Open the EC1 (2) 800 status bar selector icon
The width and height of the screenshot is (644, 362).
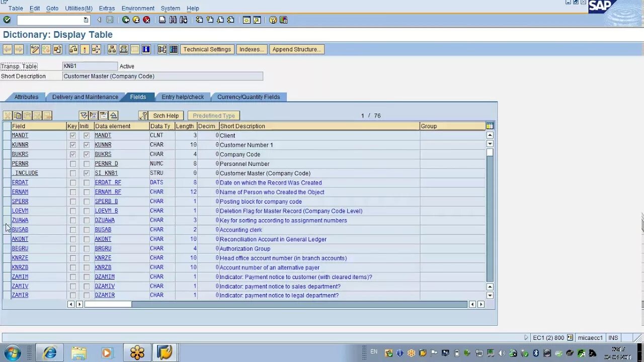(570, 338)
